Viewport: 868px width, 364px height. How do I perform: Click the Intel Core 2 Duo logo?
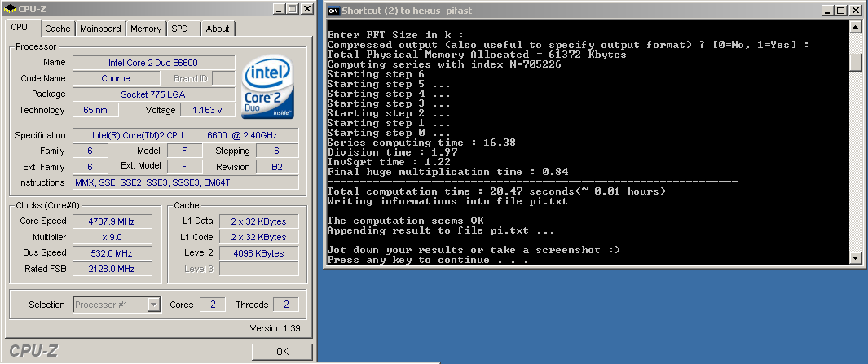point(268,87)
